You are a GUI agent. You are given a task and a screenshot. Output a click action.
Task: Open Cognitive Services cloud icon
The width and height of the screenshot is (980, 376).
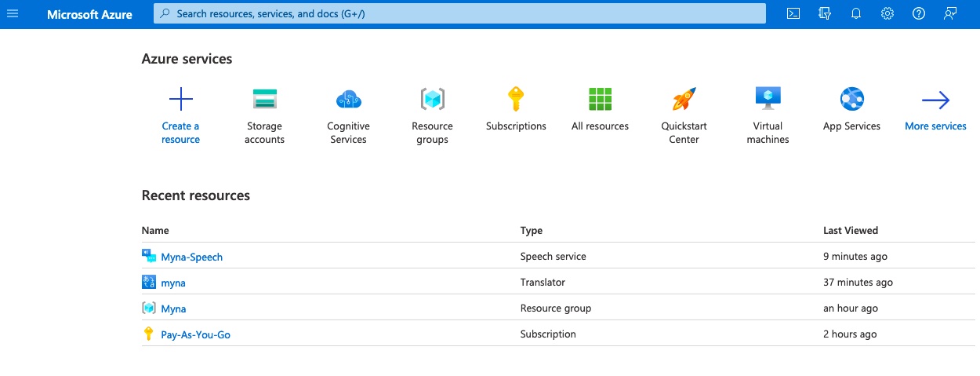click(348, 99)
